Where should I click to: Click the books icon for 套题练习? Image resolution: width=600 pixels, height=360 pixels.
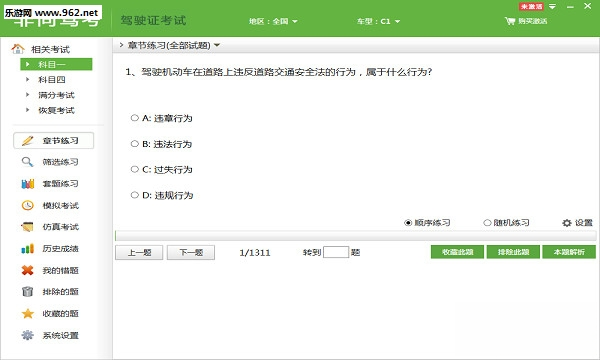click(x=28, y=184)
